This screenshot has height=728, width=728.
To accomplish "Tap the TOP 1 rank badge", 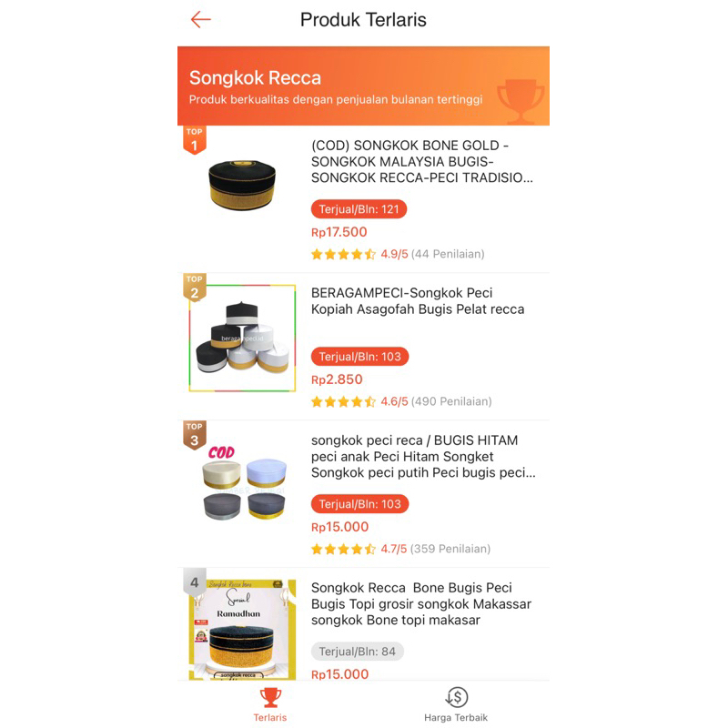I will [x=195, y=140].
